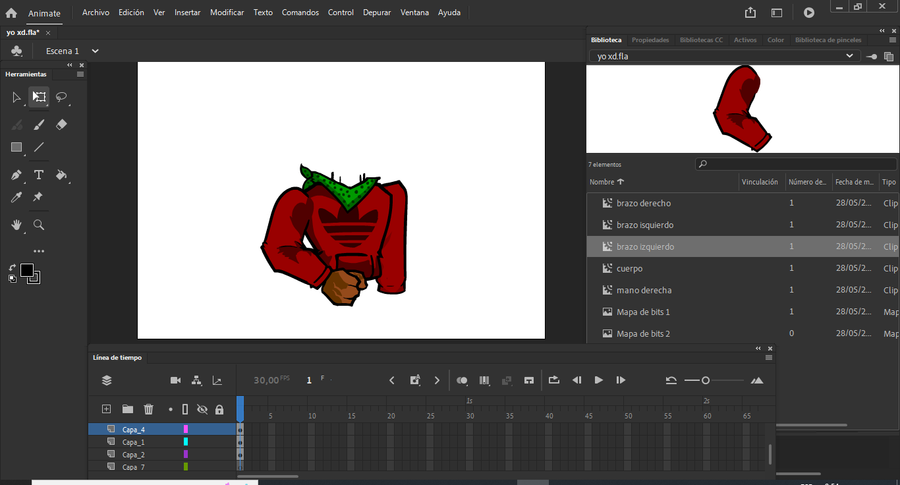Pick the Eyedropper tool
The image size is (900, 485).
pyautogui.click(x=16, y=198)
